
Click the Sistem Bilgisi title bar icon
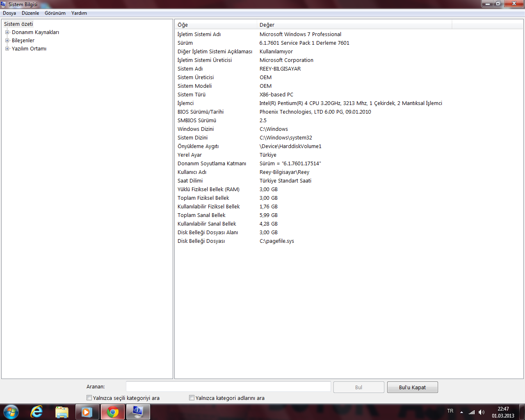[4, 4]
